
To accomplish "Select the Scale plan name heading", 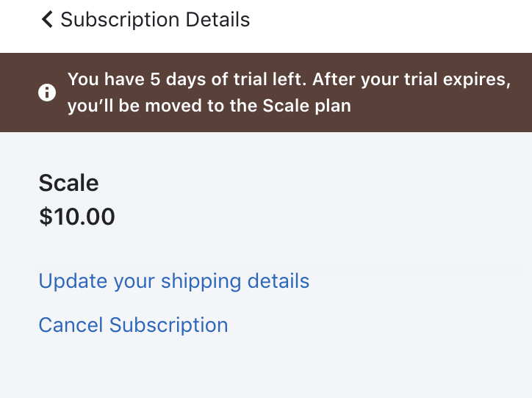I will click(68, 182).
